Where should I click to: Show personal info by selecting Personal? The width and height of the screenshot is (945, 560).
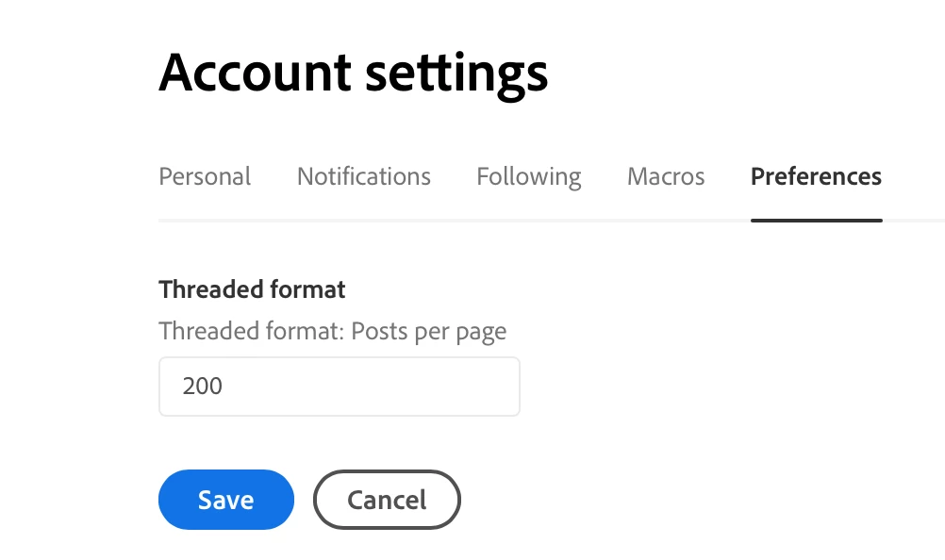pyautogui.click(x=205, y=176)
